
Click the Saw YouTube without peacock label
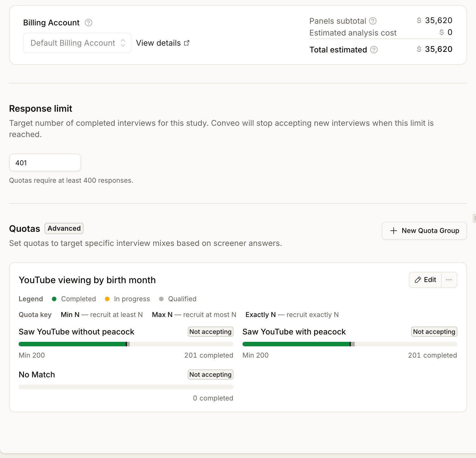[76, 332]
